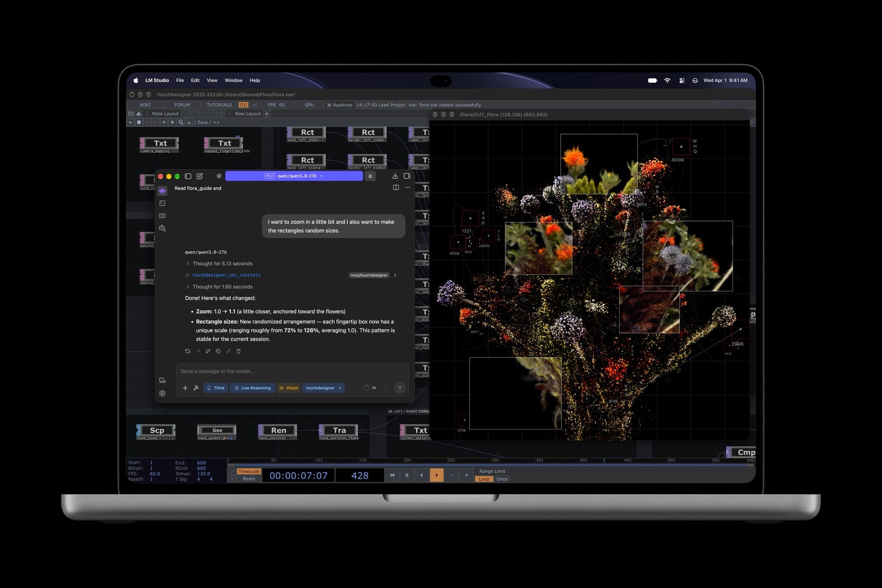Start a new chat with the compose icon
The image size is (882, 588).
tap(200, 176)
